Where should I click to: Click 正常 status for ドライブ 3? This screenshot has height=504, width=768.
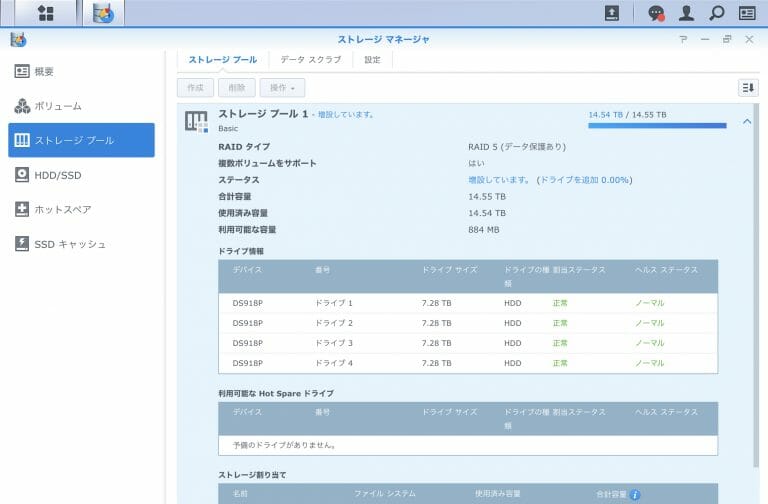click(x=560, y=343)
